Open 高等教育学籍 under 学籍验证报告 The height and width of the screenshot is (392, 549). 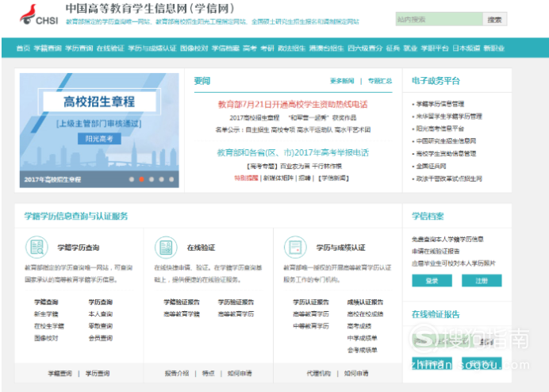click(x=182, y=314)
